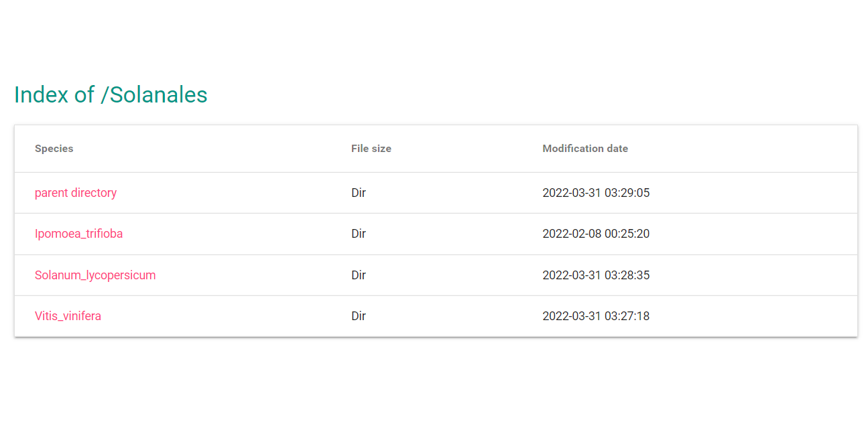Open the parent directory link

tap(76, 193)
